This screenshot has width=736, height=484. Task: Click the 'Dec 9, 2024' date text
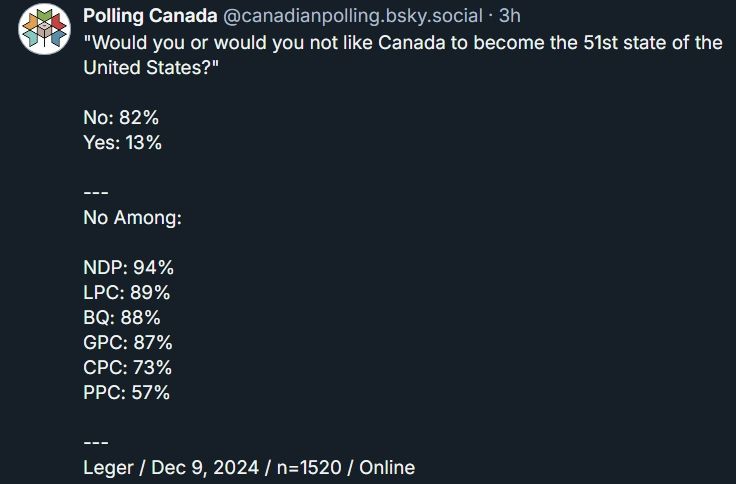(205, 468)
